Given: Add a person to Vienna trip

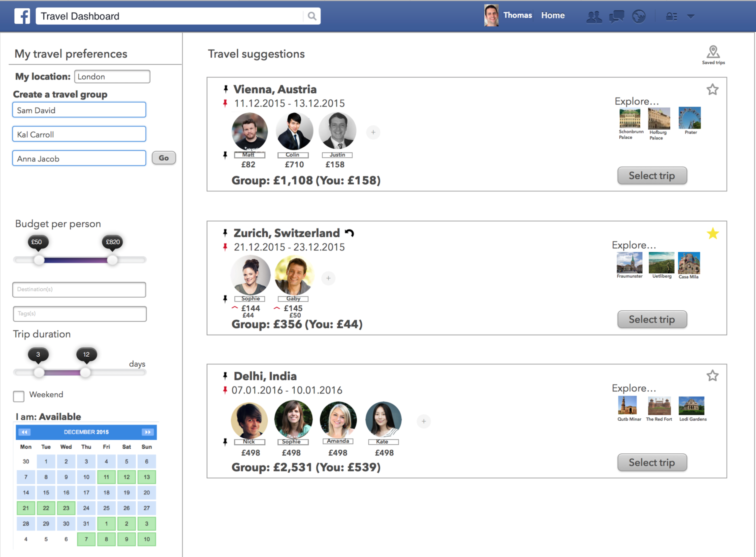Looking at the screenshot, I should 373,132.
